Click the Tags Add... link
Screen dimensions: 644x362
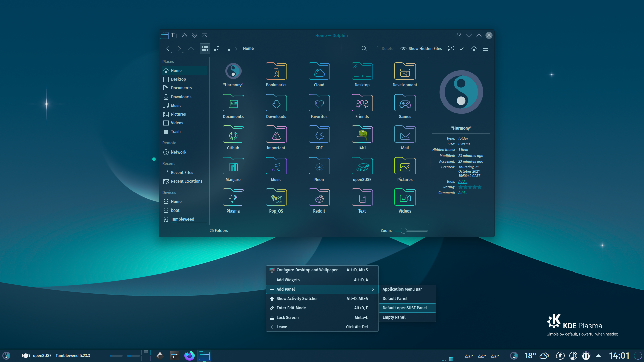click(x=463, y=182)
